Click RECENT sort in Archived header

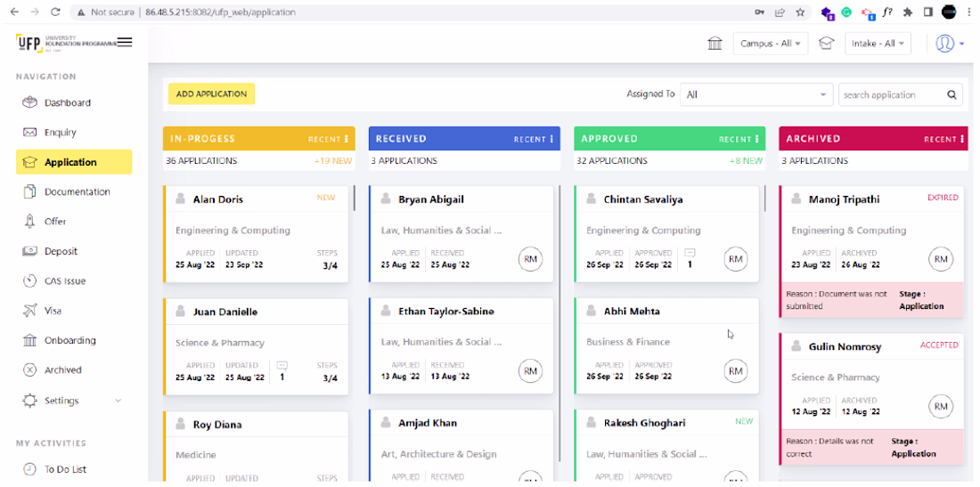pyautogui.click(x=940, y=139)
